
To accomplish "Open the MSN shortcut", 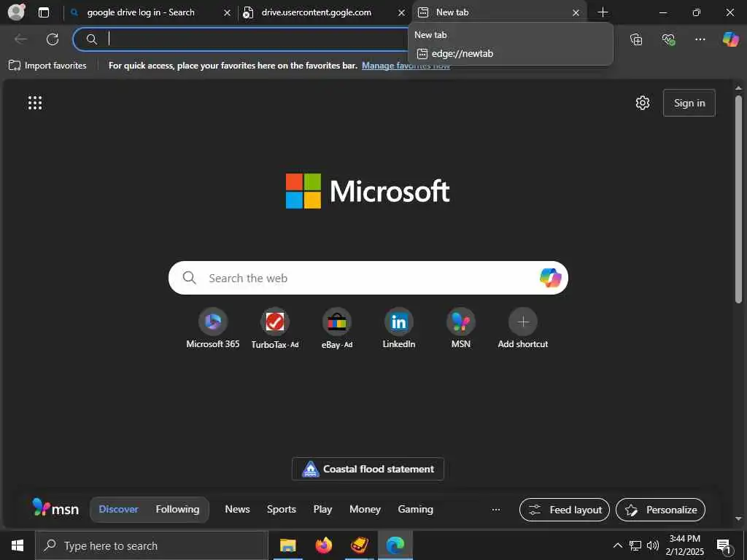I will [461, 329].
